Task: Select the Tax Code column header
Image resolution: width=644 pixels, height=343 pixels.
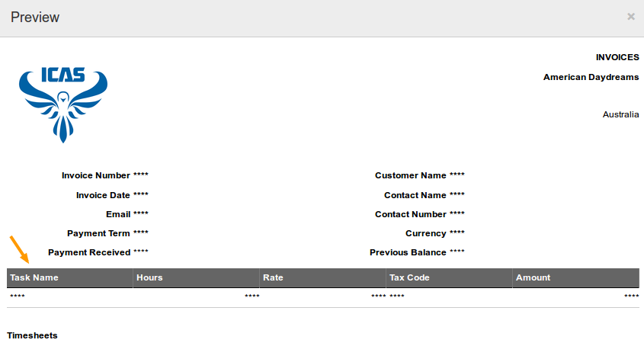Action: click(x=450, y=277)
